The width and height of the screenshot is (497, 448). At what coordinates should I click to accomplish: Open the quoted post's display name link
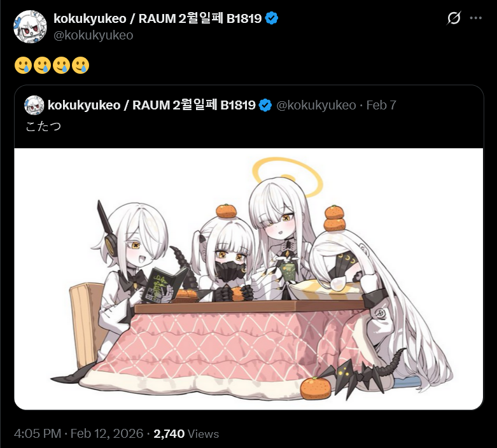click(151, 105)
